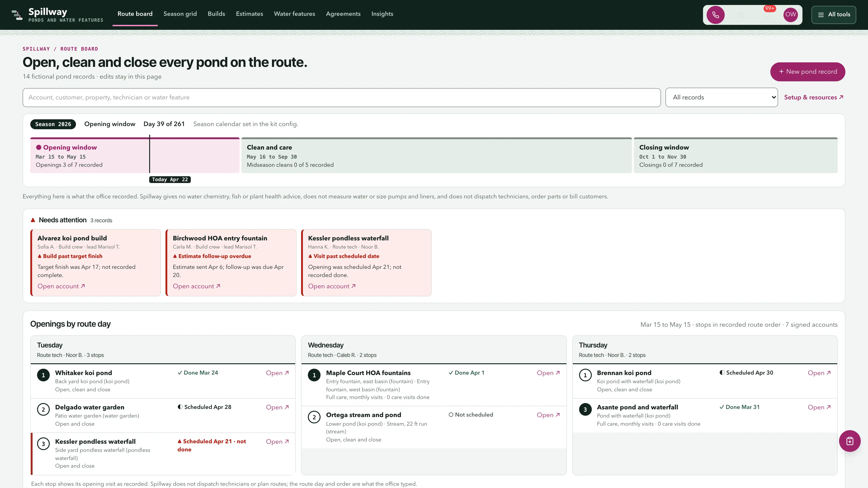Image resolution: width=868 pixels, height=488 pixels.
Task: Click the floating clipboard button
Action: [849, 441]
